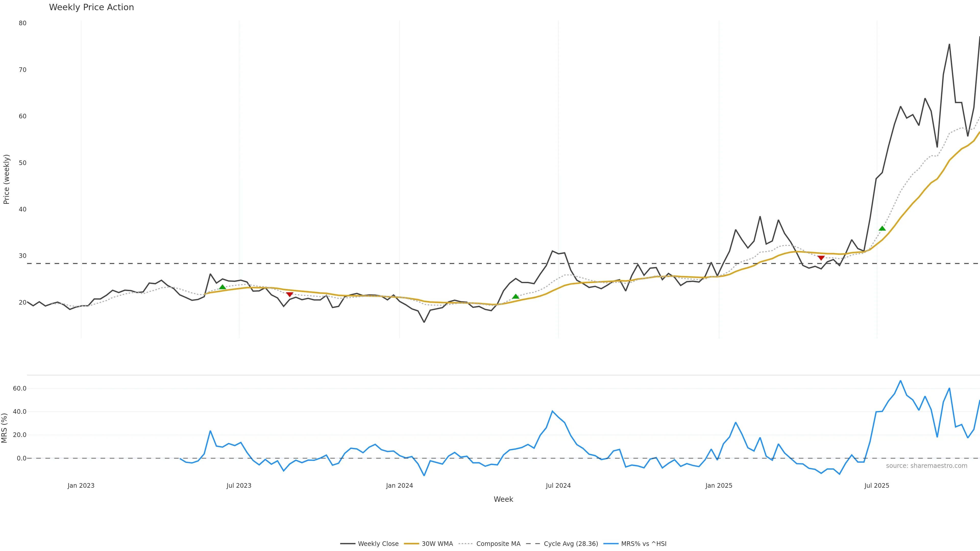Viewport: 980px width, 551px height.
Task: Select the Jul 2024 x-axis label
Action: point(558,486)
